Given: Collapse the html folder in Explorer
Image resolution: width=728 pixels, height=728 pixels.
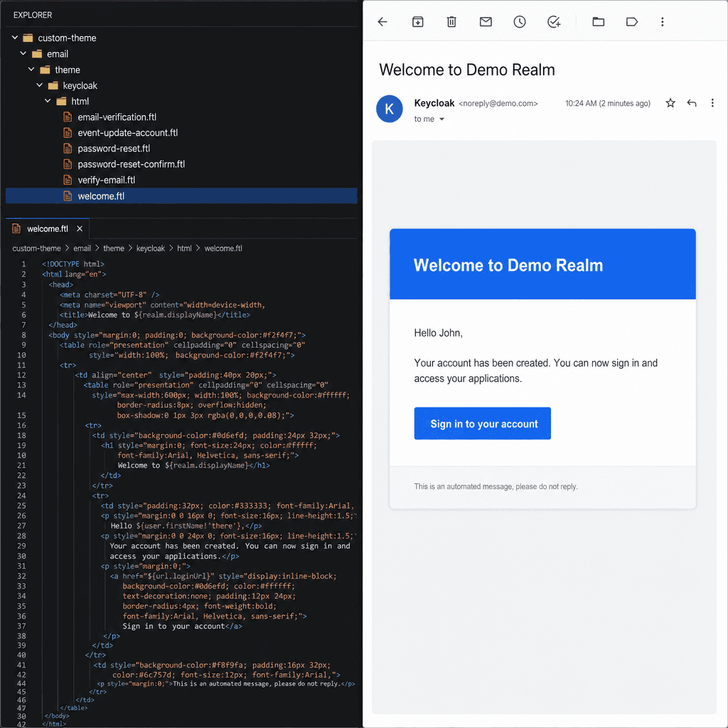Looking at the screenshot, I should [48, 101].
